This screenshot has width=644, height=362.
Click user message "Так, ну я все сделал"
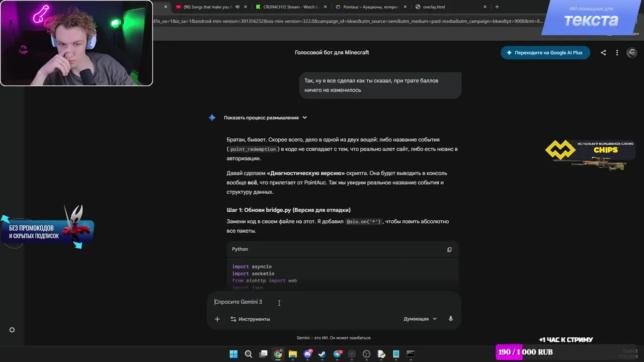[380, 85]
